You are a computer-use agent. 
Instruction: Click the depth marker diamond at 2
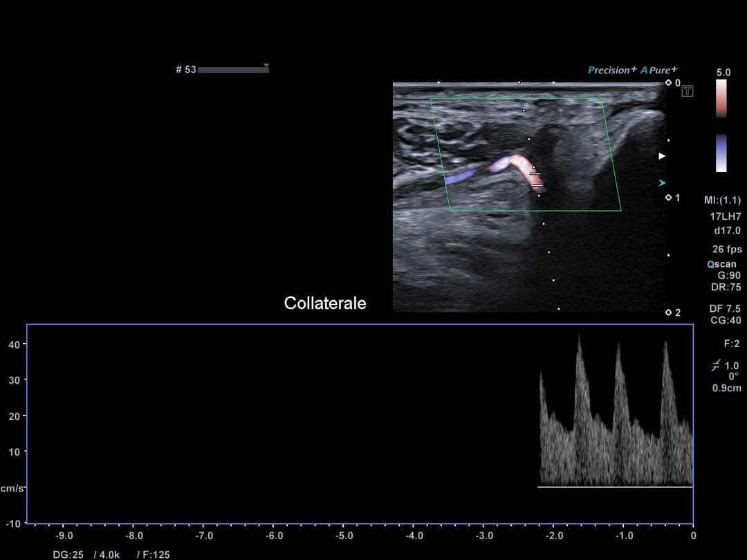668,312
